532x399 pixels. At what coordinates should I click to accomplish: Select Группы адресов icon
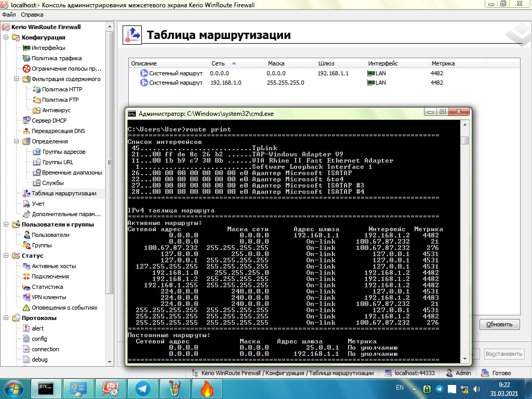pyautogui.click(x=37, y=152)
